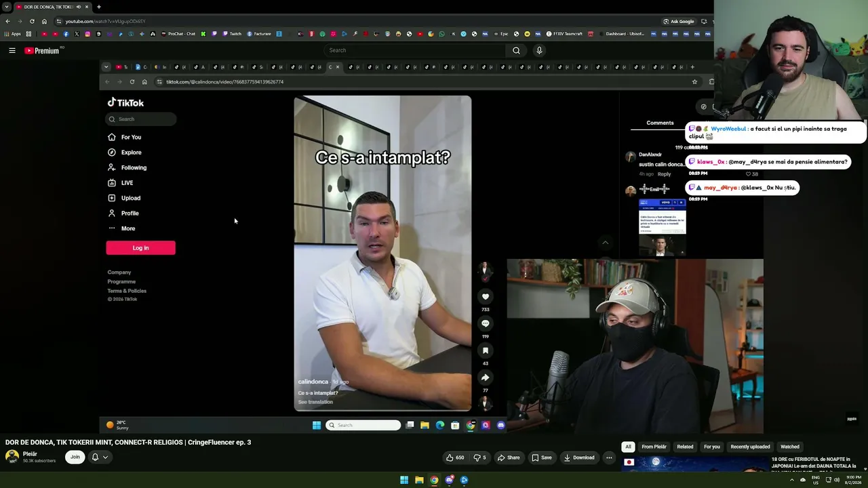Click the YouTube search magnifier button
Viewport: 868px width, 488px height.
516,50
